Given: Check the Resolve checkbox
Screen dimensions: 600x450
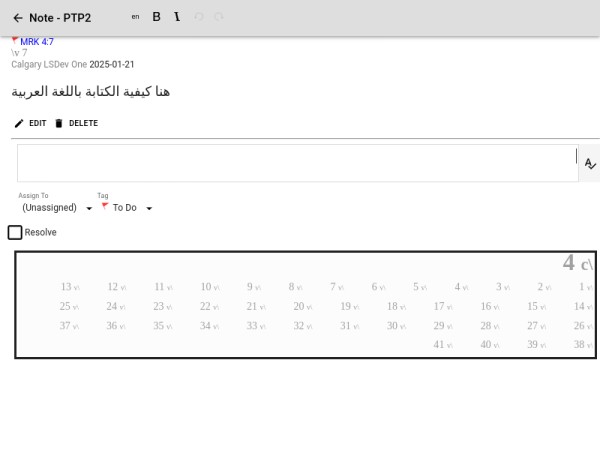Looking at the screenshot, I should [15, 232].
